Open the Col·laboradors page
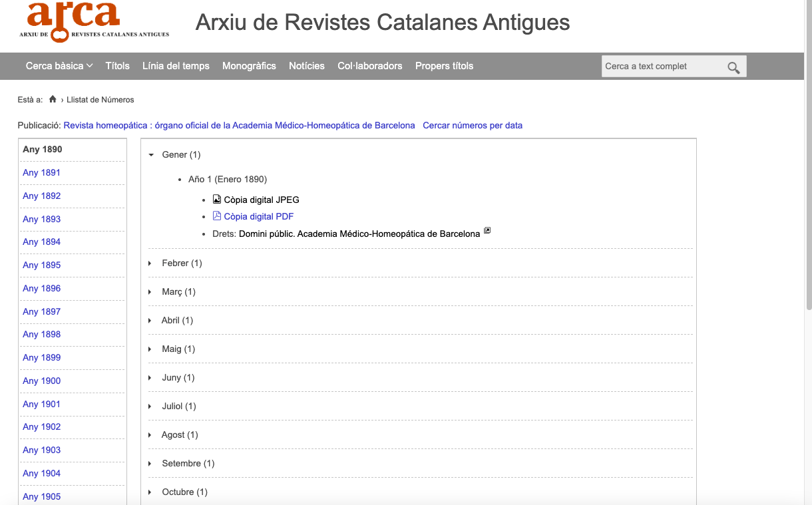Viewport: 812px width, 505px height. [369, 66]
